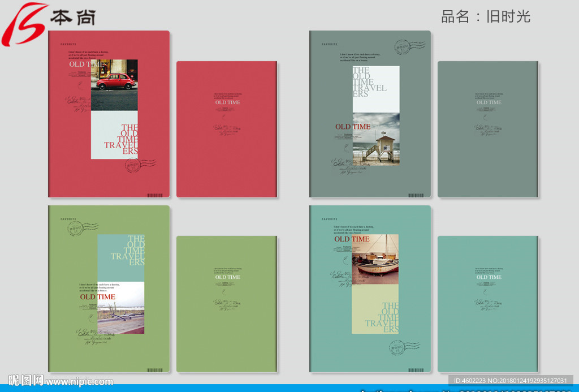Click the ID number text at bottom right
The height and width of the screenshot is (392, 579).
512,381
